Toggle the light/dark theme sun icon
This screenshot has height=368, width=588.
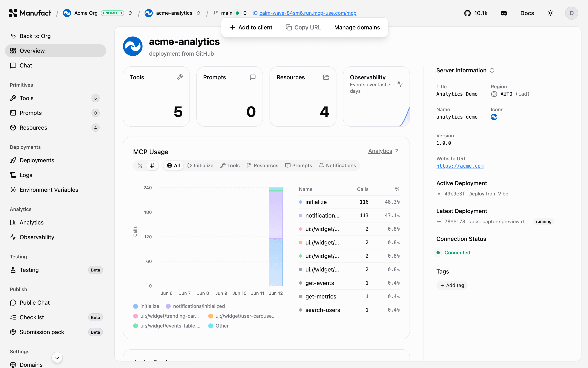pyautogui.click(x=550, y=13)
